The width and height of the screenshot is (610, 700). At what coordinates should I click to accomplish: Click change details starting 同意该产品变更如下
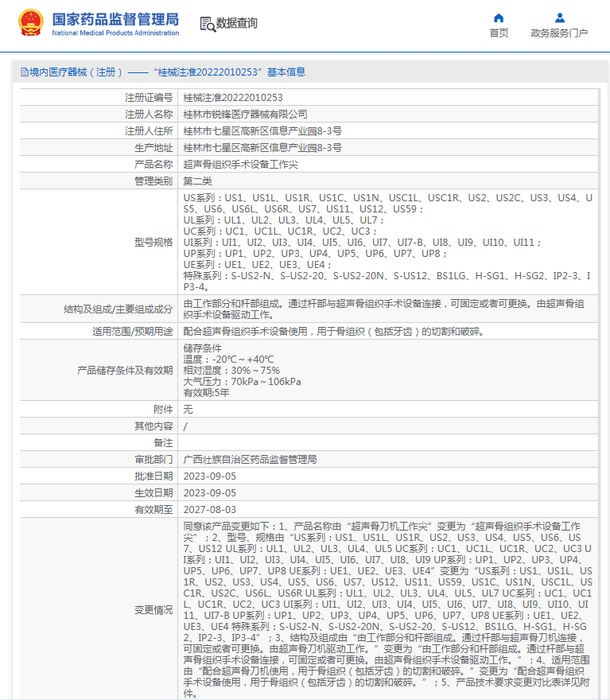(388, 610)
